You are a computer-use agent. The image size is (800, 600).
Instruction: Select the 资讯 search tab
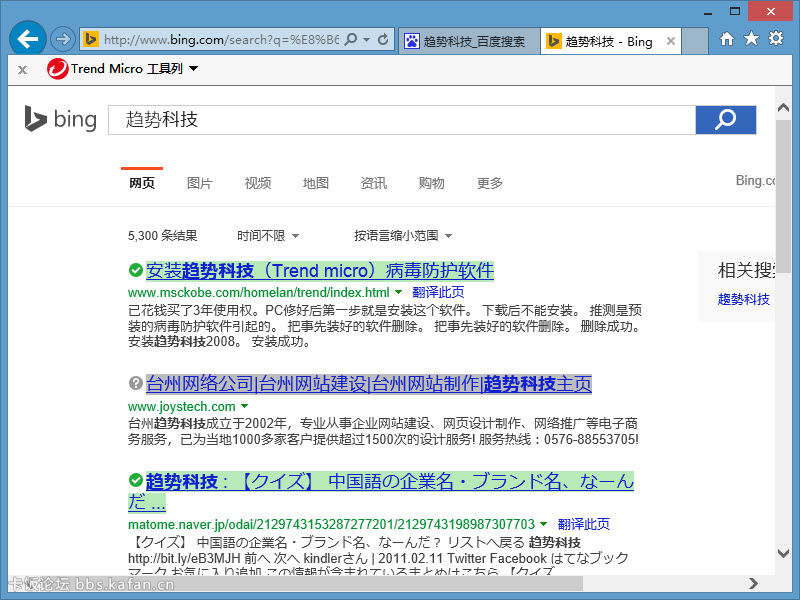pos(373,183)
